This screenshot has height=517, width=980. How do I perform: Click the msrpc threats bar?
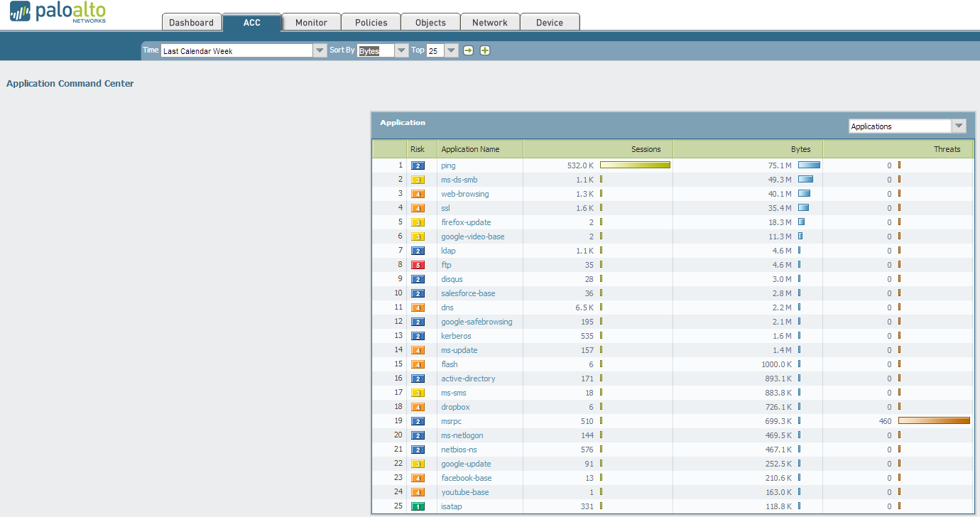pyautogui.click(x=934, y=421)
